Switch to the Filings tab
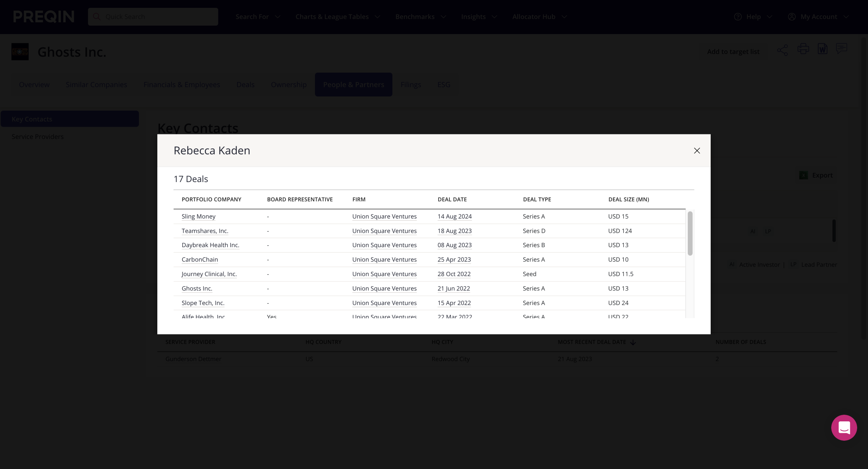 point(411,85)
